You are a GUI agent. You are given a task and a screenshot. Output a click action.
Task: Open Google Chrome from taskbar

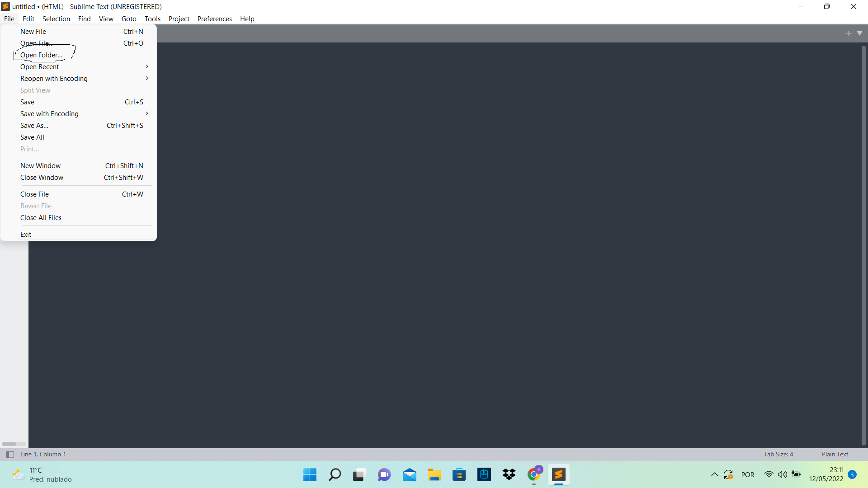pos(533,474)
